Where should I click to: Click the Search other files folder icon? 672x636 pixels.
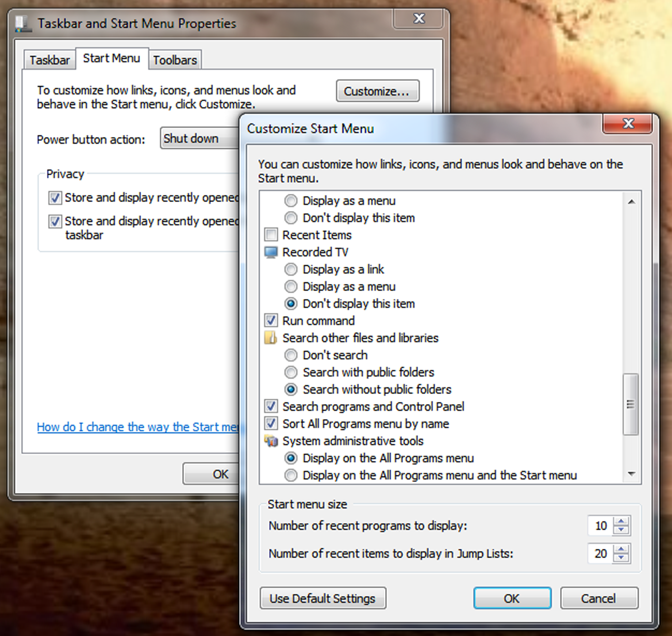click(x=271, y=338)
